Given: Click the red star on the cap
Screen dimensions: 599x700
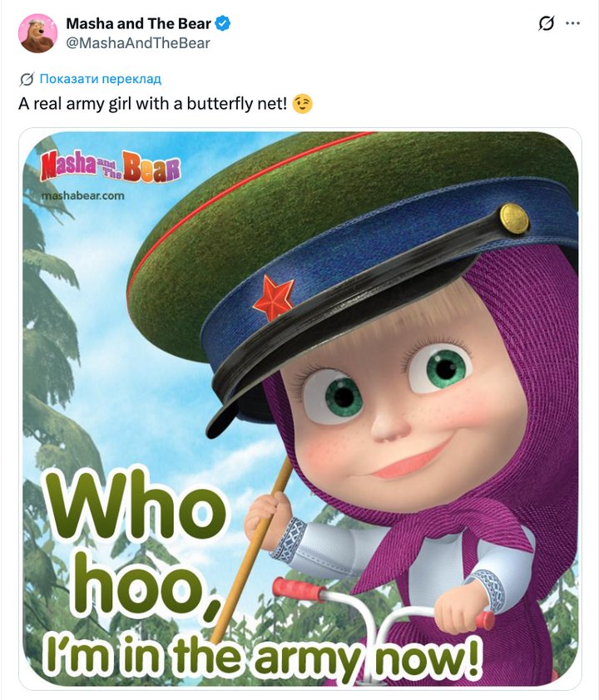Looking at the screenshot, I should coord(274,298).
